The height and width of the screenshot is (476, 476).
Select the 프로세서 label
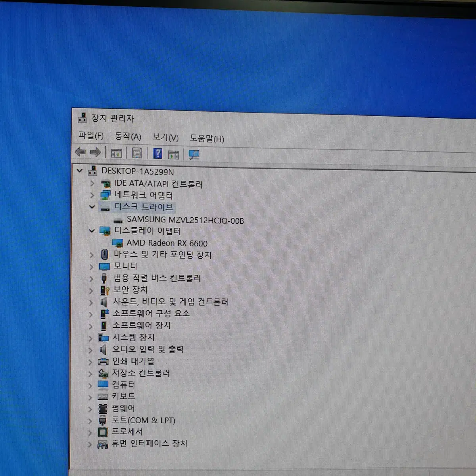point(127,431)
